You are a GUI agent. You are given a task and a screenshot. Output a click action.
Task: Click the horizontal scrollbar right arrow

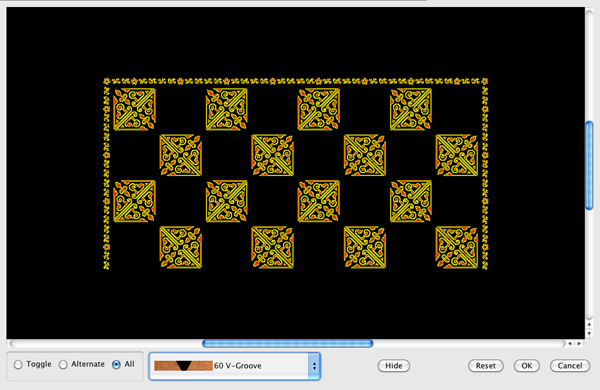coord(579,343)
